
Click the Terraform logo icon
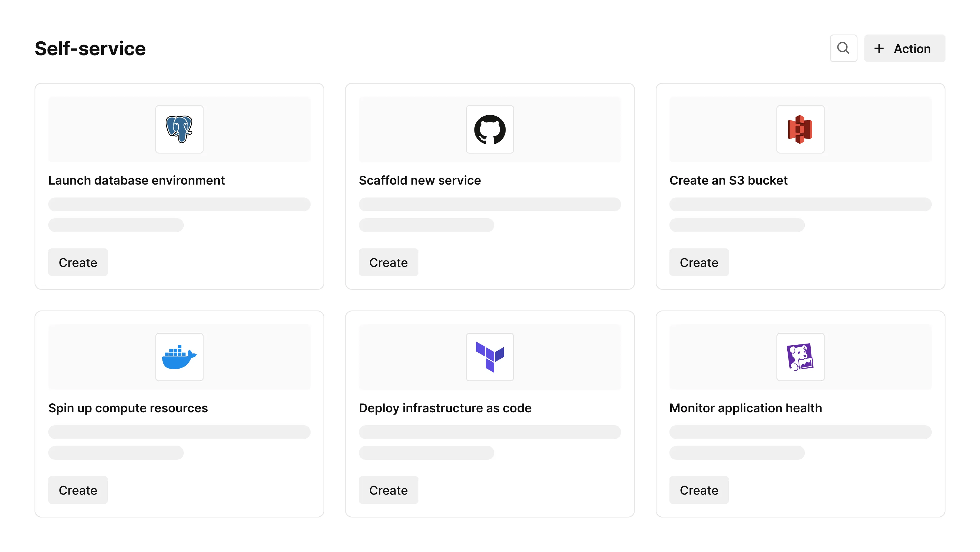point(490,357)
